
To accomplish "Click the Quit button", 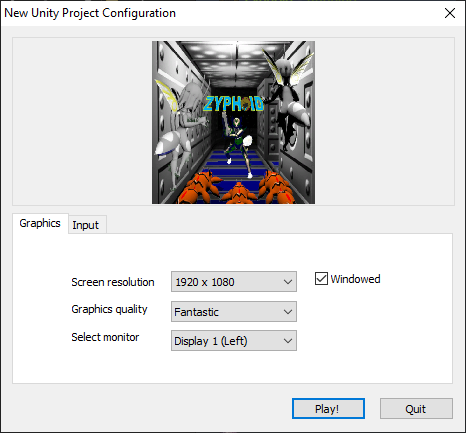I will [416, 408].
